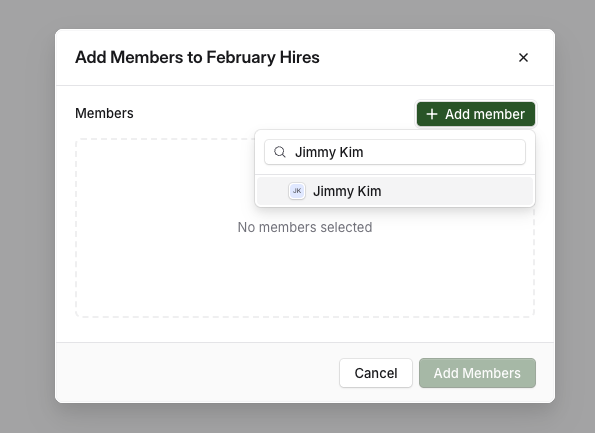
Task: Click the search field containing Jimmy Kim
Action: 395,152
